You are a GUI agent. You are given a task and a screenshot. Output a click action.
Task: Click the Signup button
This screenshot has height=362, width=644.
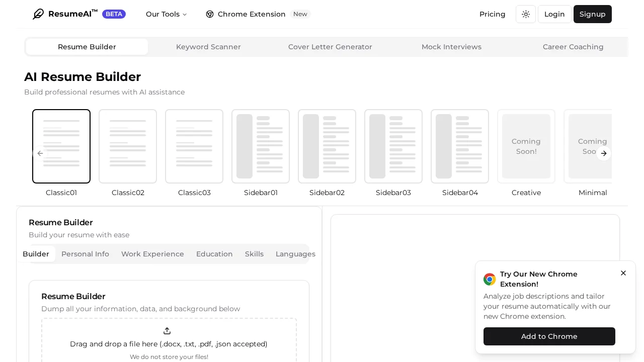coord(592,14)
